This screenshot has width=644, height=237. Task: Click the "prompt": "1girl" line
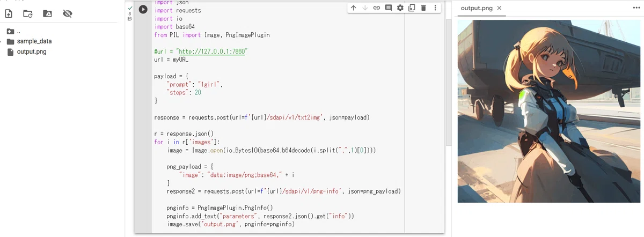[x=194, y=85]
